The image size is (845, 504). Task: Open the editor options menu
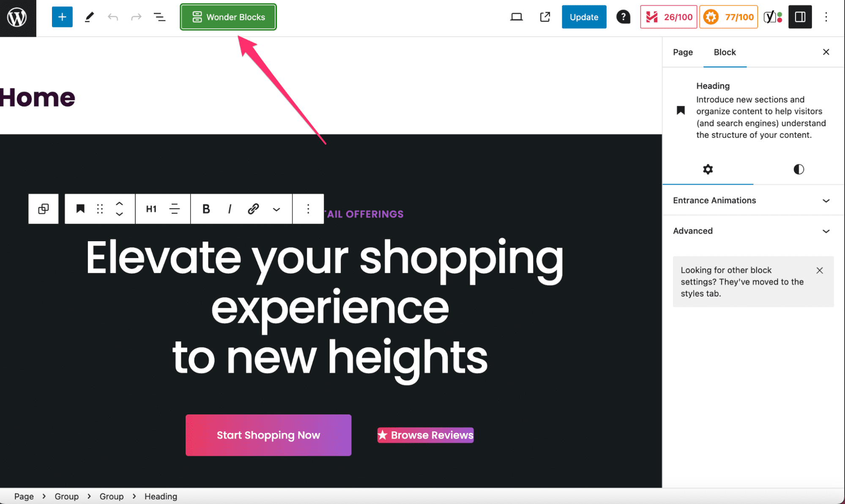pyautogui.click(x=826, y=17)
